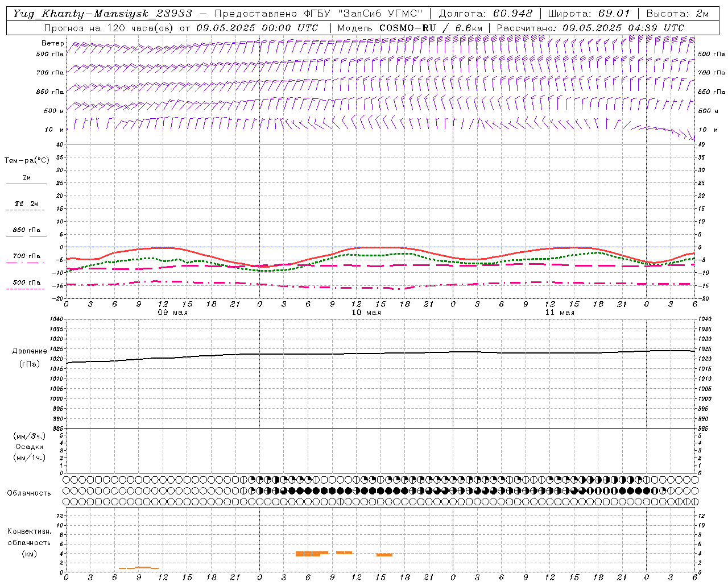Click the Ветер wind panel label
The image size is (728, 582).
tap(52, 43)
